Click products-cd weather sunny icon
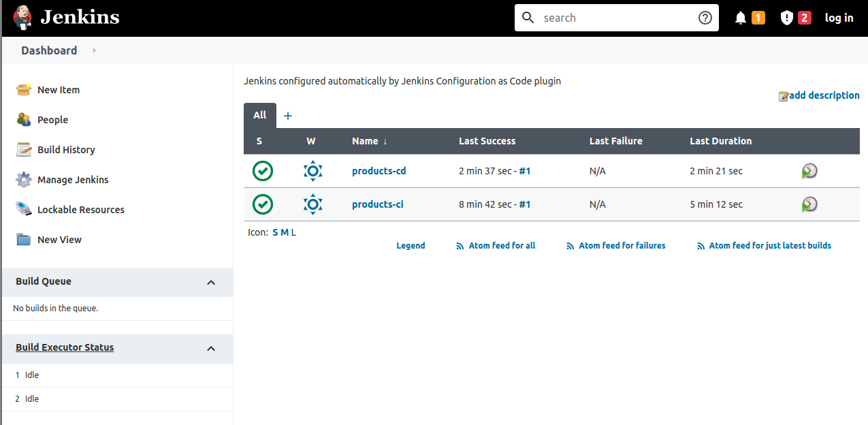 point(313,171)
